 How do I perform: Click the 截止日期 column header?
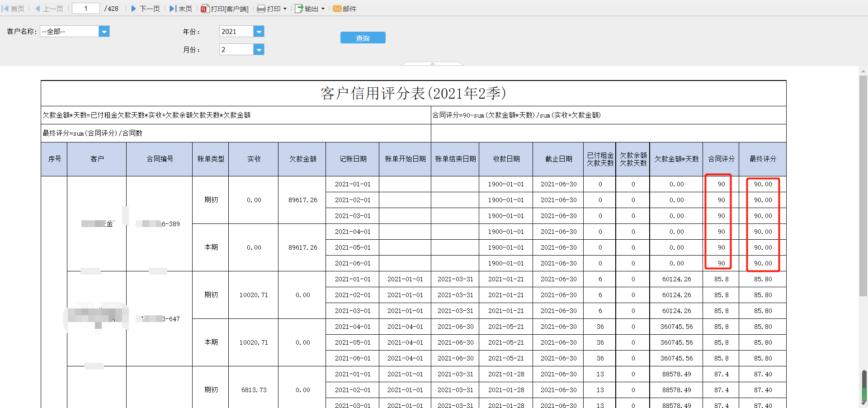(x=559, y=159)
